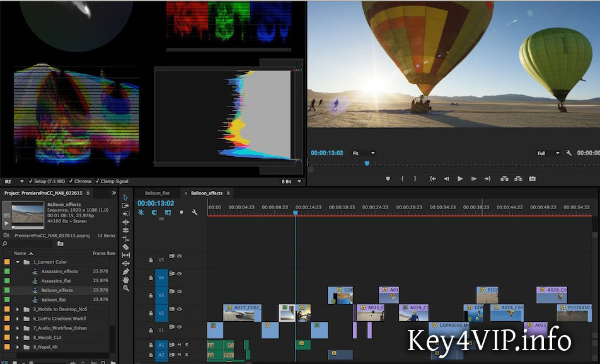This screenshot has height=364, width=600.
Task: Click New Bin icon beside search
Action: pyautogui.click(x=61, y=244)
